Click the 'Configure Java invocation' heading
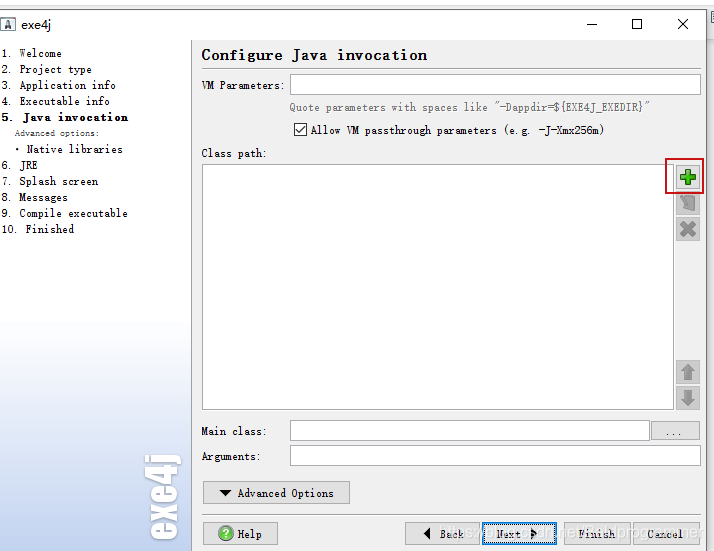 [x=314, y=55]
